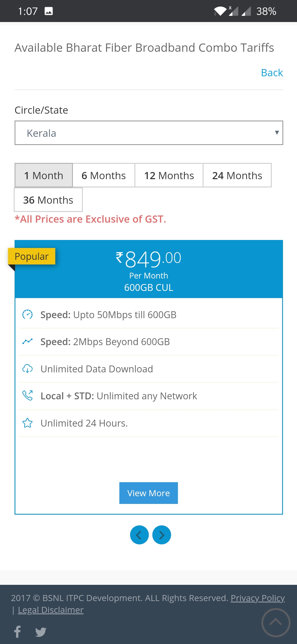Switch to 36 Months plan tab
297x644 pixels.
coord(48,200)
